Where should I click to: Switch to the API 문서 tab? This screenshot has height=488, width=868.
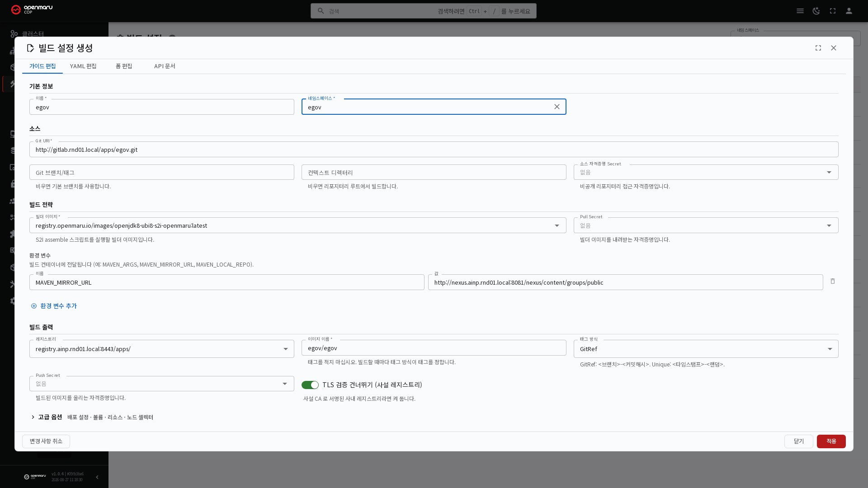tap(165, 66)
